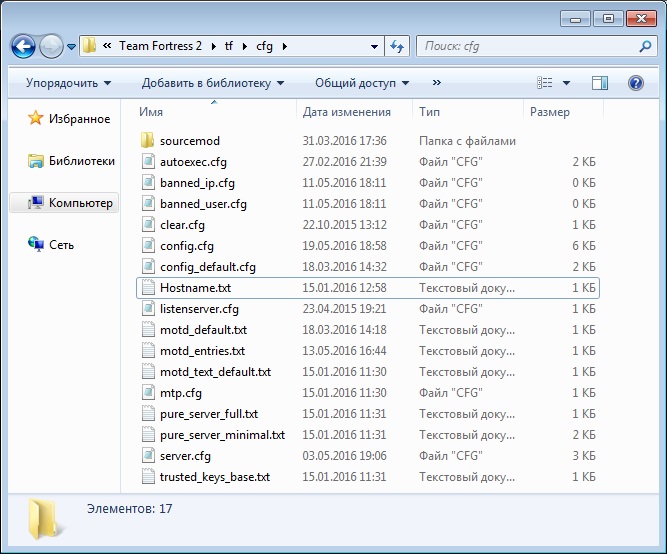Select Библиотеки in navigation pane
The height and width of the screenshot is (554, 667).
click(71, 161)
